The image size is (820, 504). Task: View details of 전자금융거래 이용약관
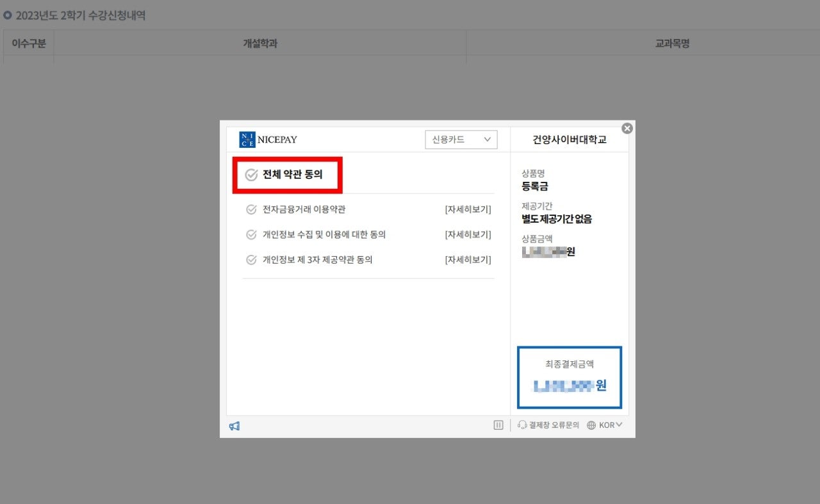click(468, 209)
